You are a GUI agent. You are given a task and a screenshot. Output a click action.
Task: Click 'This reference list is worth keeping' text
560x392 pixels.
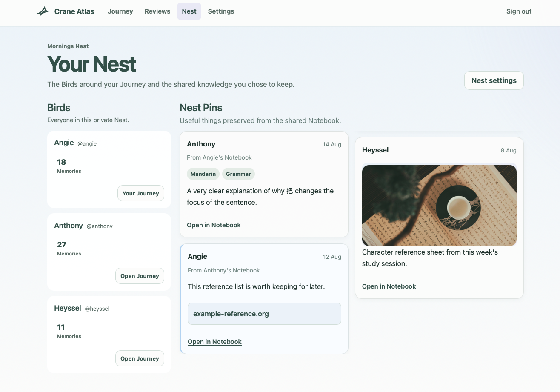(x=256, y=286)
